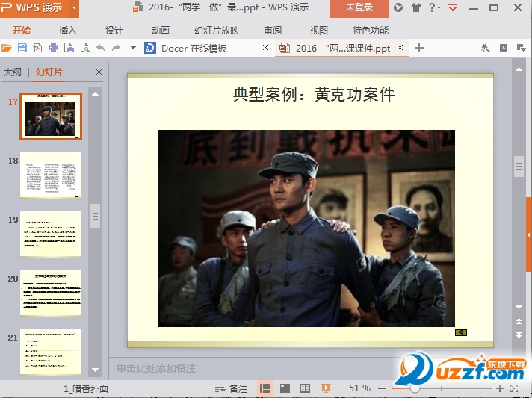The width and height of the screenshot is (532, 398).
Task: Expand quick access toolbar dropdown arrow
Action: [x=133, y=48]
